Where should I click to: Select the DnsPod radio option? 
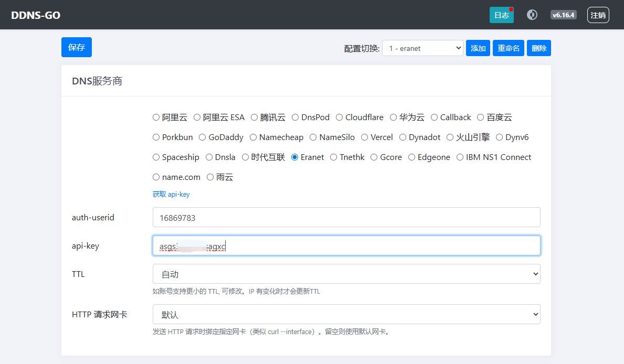point(295,117)
